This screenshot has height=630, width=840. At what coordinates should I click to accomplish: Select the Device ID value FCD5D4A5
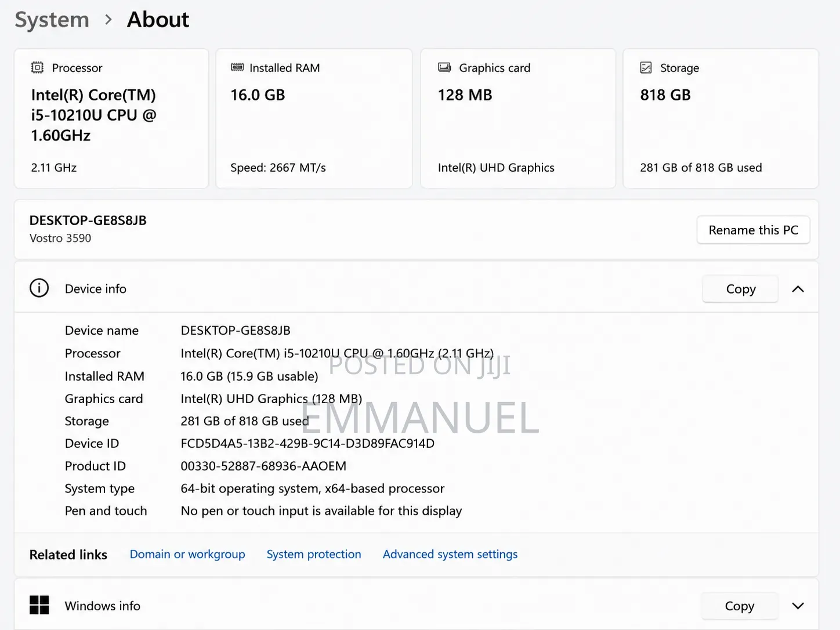coord(307,444)
